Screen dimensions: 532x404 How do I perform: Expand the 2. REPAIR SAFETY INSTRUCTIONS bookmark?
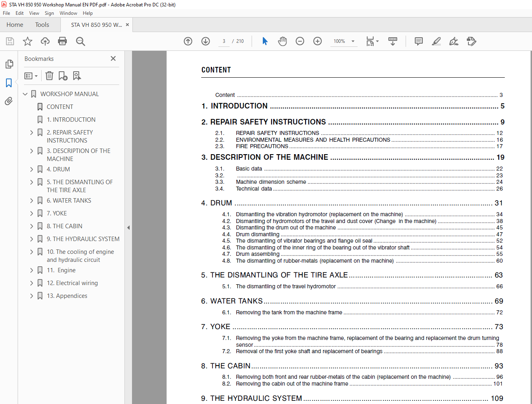(32, 133)
